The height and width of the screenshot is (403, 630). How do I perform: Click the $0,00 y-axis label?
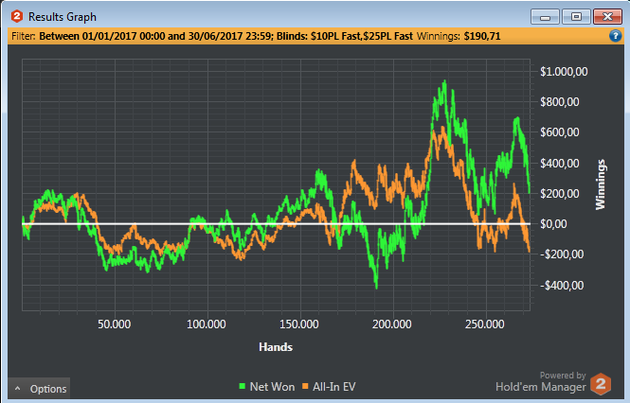coord(560,224)
